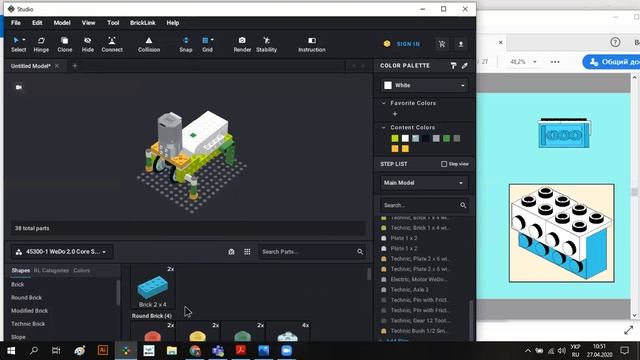Open the File menu
Viewport: 640px width, 360px height.
click(16, 23)
